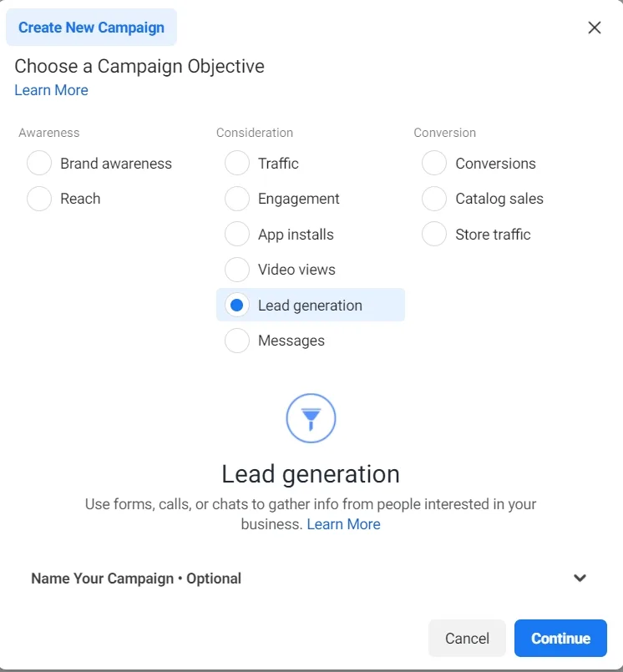
Task: Open Learn More under Choose a Campaign Objective
Action: [x=51, y=89]
